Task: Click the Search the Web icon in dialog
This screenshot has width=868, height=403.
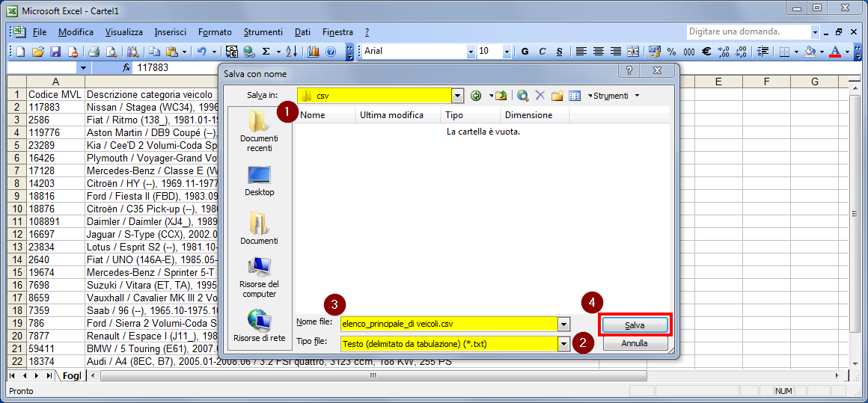Action: point(522,96)
